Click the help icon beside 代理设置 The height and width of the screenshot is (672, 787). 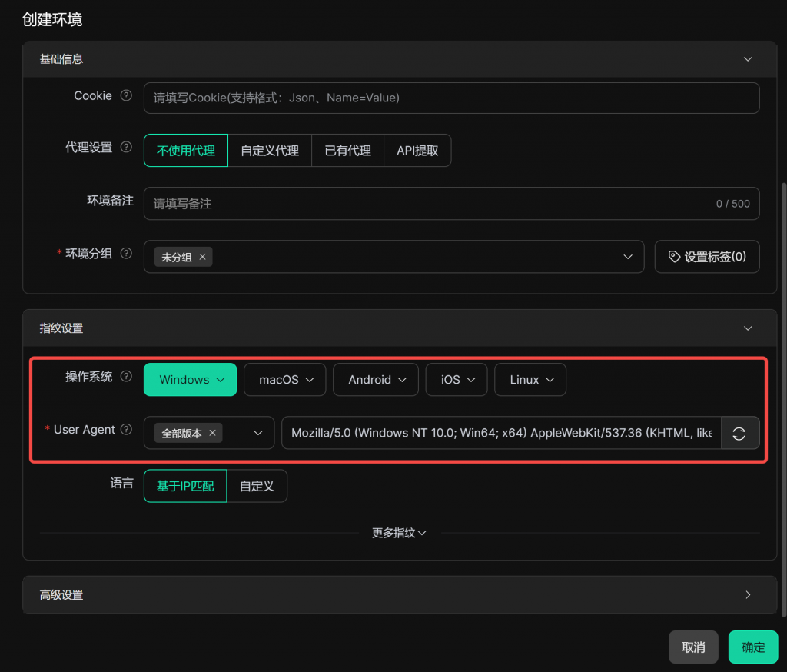[x=127, y=148]
